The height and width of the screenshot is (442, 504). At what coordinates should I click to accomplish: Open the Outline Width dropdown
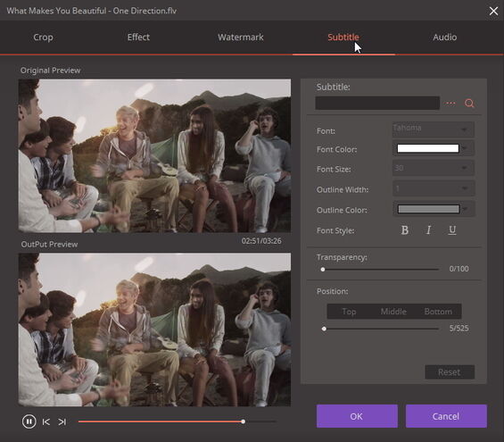[x=434, y=188]
